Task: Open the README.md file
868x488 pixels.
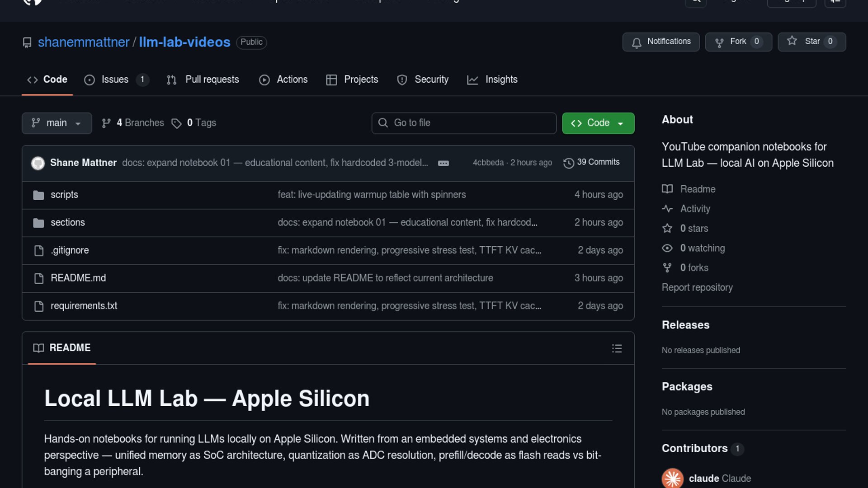Action: pyautogui.click(x=78, y=278)
